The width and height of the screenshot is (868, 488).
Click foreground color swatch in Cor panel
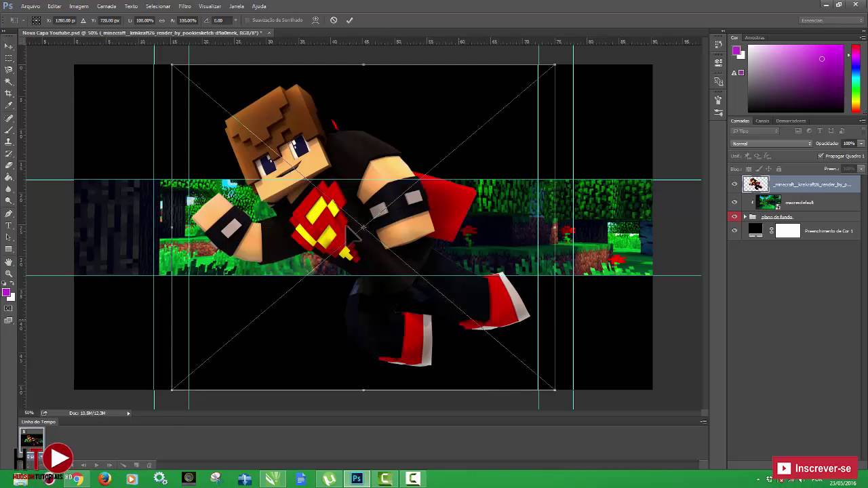736,51
